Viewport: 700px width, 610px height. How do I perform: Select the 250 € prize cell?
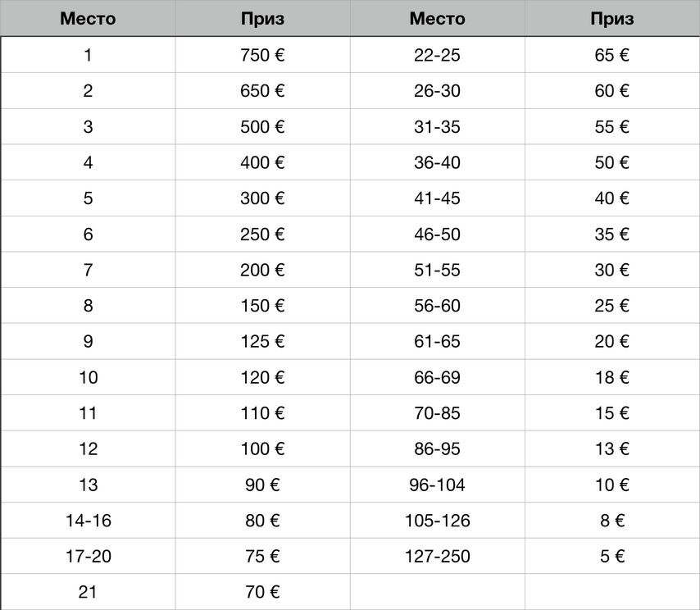tap(262, 234)
